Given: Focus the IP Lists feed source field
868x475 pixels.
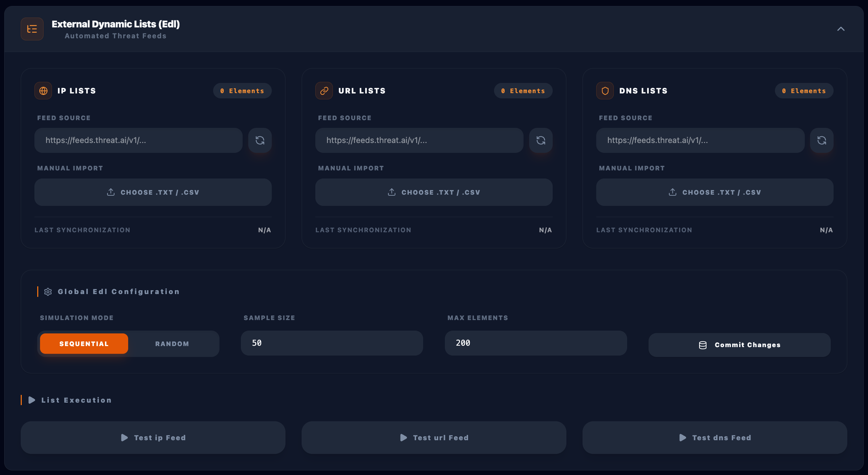Looking at the screenshot, I should [x=138, y=140].
